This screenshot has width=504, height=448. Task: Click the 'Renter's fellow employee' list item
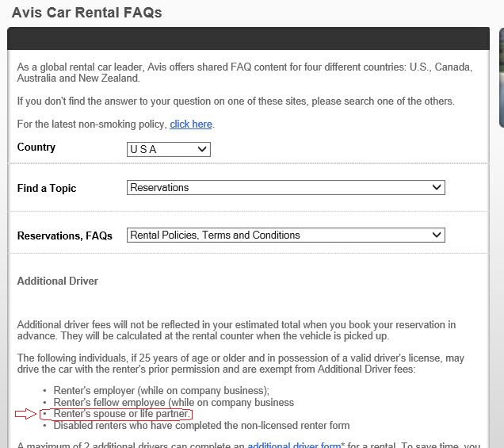coord(173,403)
